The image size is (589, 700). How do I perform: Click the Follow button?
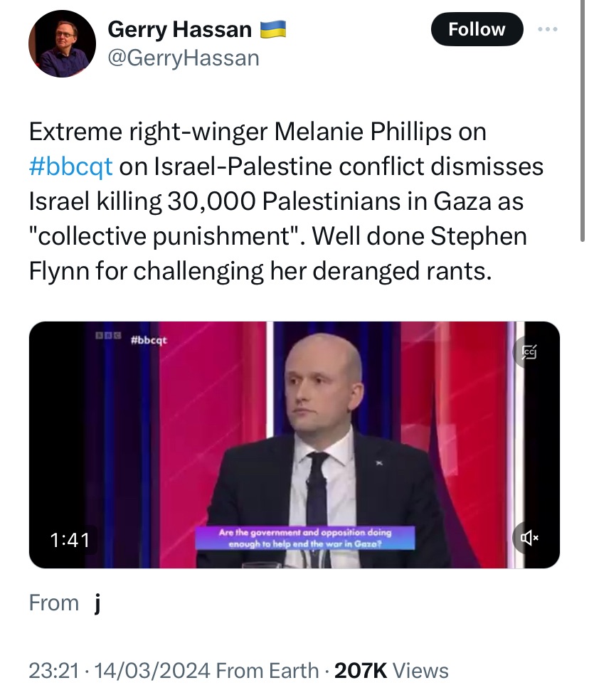click(477, 29)
